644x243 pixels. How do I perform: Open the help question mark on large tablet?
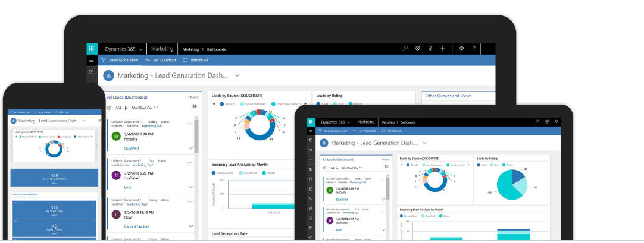(x=474, y=48)
